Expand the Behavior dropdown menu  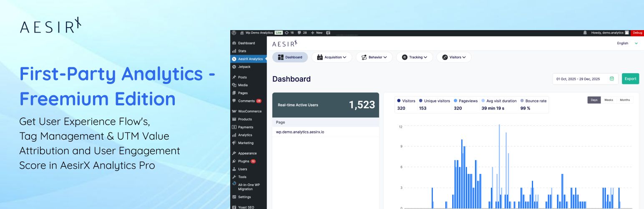coord(374,57)
